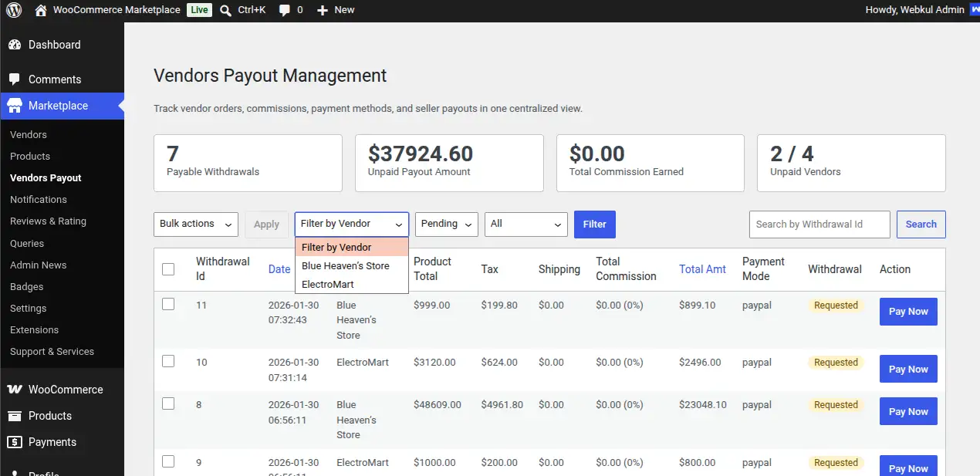Viewport: 980px width, 476px height.
Task: Click the Total Commission Earned card
Action: pos(651,164)
